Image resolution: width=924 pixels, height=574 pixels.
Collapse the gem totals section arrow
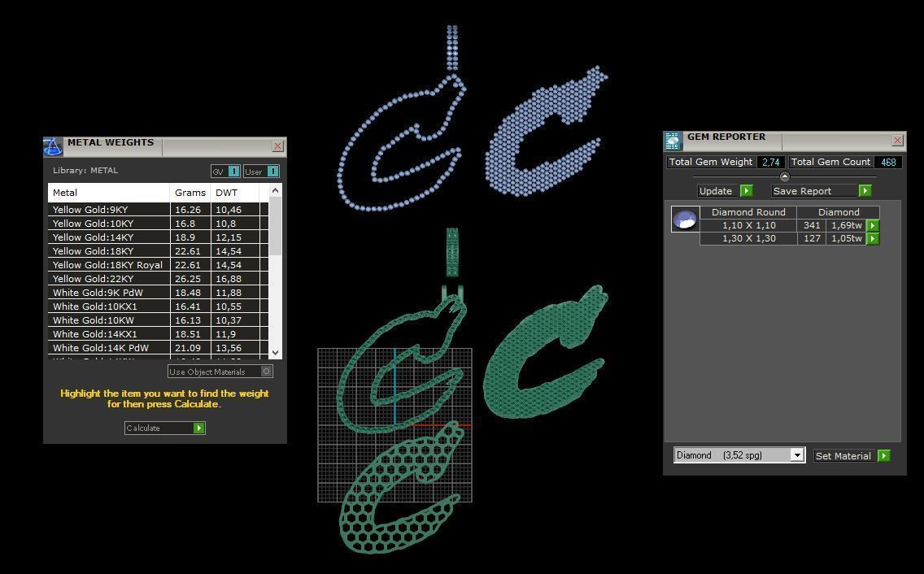[x=784, y=176]
